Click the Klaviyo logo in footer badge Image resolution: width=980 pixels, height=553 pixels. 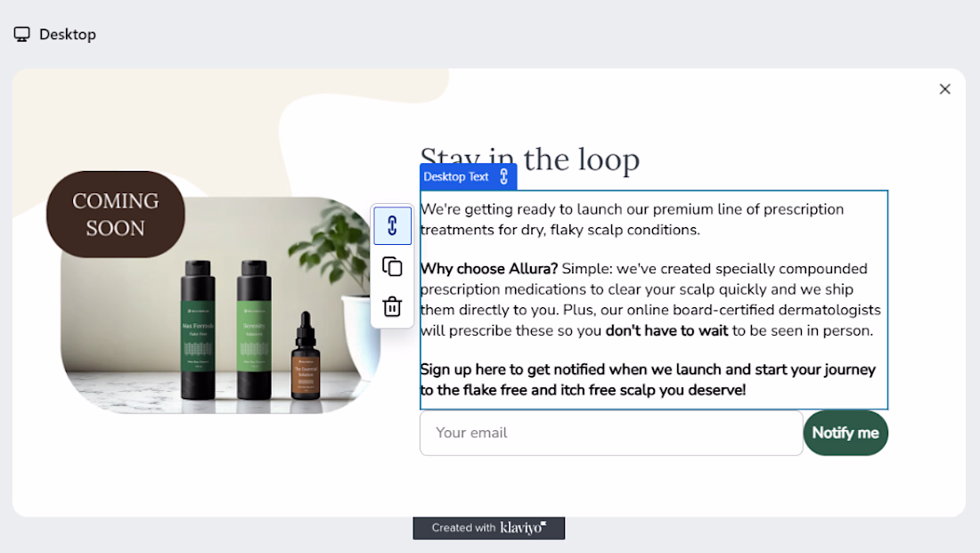click(x=523, y=528)
